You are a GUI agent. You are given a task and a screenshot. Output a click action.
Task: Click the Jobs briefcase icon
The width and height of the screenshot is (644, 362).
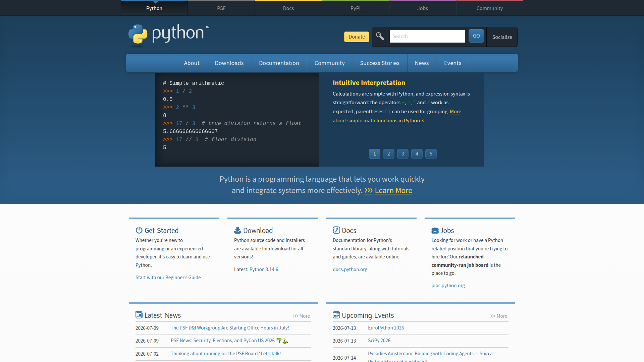coord(435,230)
